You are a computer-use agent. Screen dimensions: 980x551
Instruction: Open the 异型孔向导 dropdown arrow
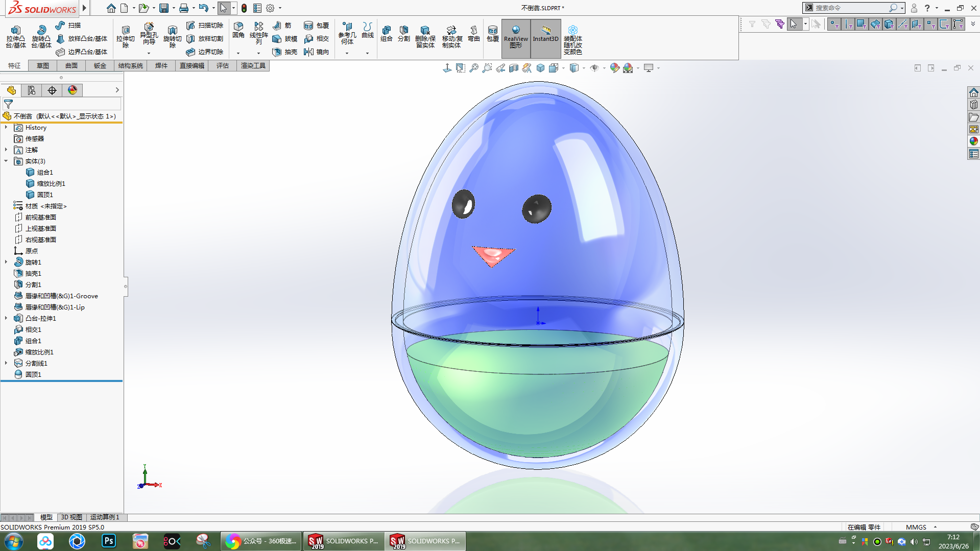point(149,53)
